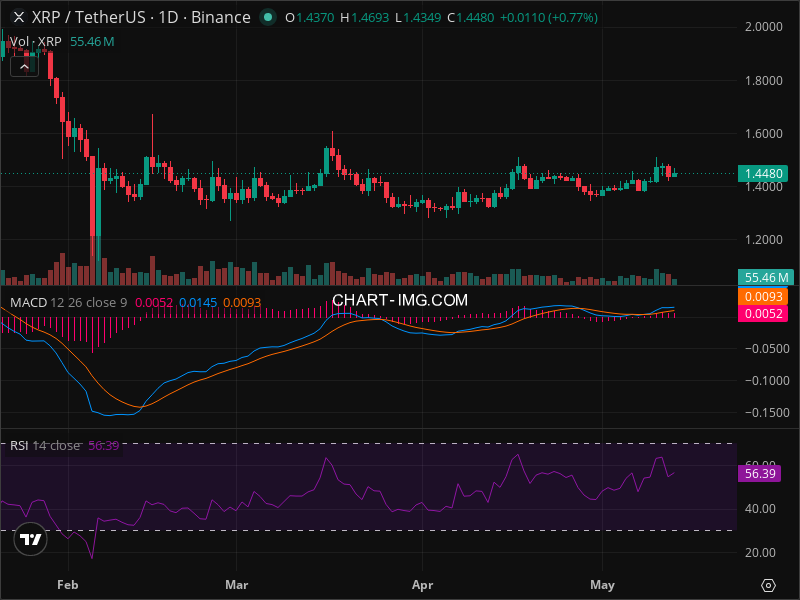This screenshot has width=800, height=600.
Task: Click the 1.6000 price scale label
Action: click(763, 134)
